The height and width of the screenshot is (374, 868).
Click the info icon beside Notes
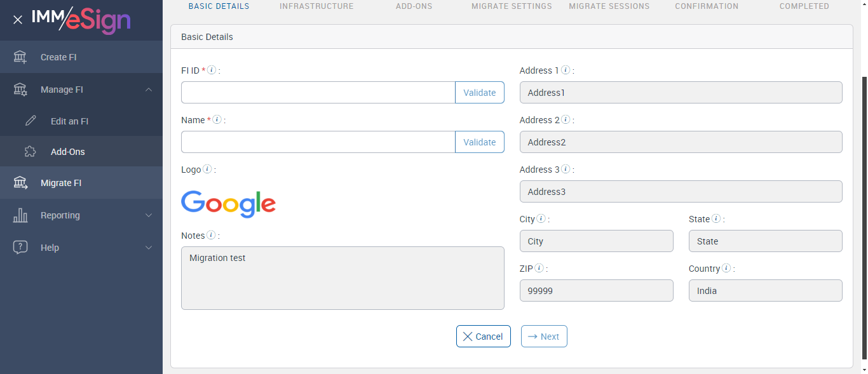[211, 236]
